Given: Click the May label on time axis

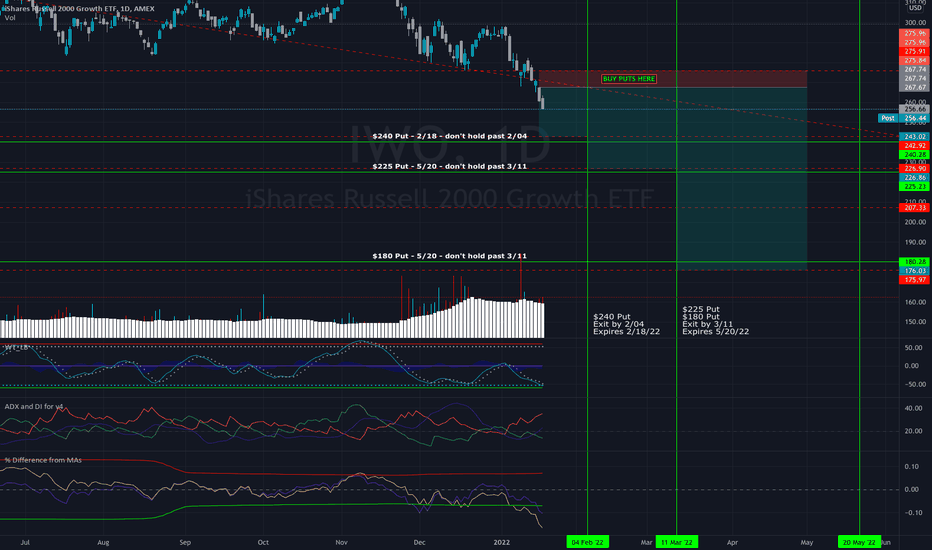Looking at the screenshot, I should pos(807,542).
